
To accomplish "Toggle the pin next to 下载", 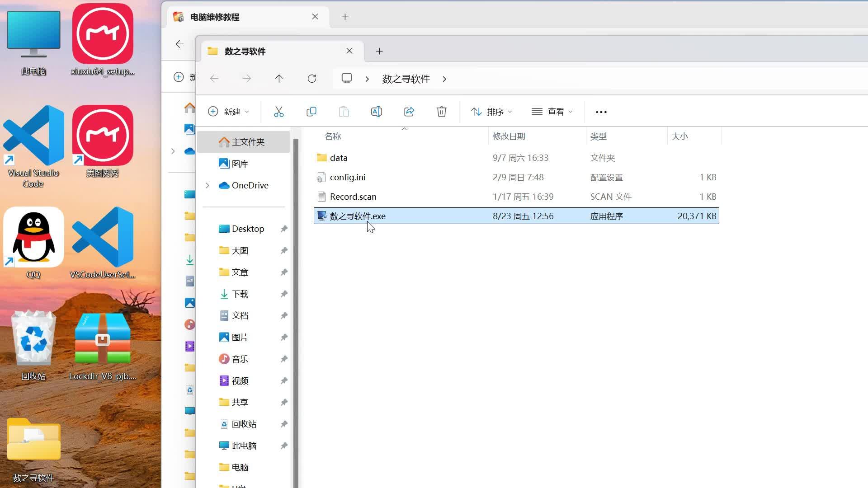I will [284, 294].
